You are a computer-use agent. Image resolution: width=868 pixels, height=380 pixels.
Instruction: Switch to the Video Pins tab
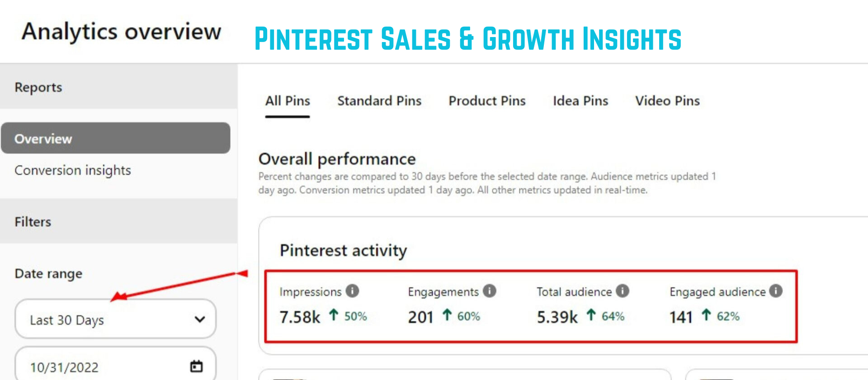coord(667,101)
